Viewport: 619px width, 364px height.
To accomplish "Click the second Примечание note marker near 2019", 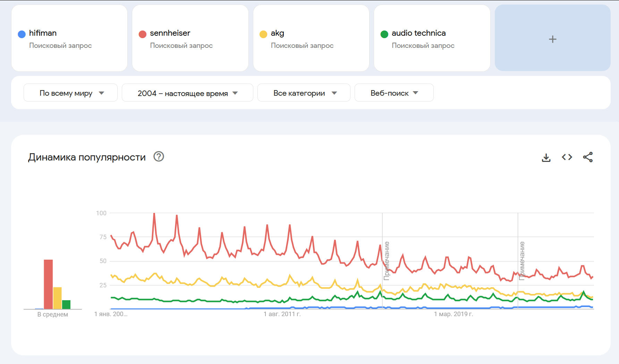I will point(522,261).
